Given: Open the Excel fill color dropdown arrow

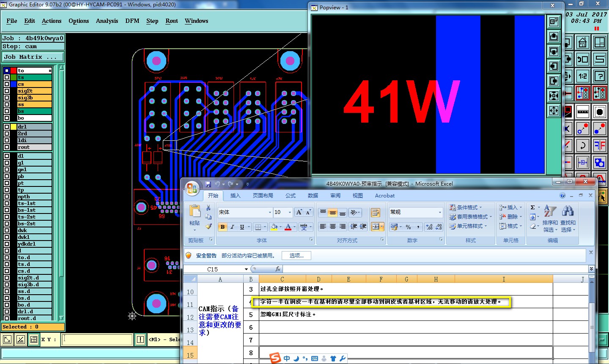Looking at the screenshot, I should (280, 227).
